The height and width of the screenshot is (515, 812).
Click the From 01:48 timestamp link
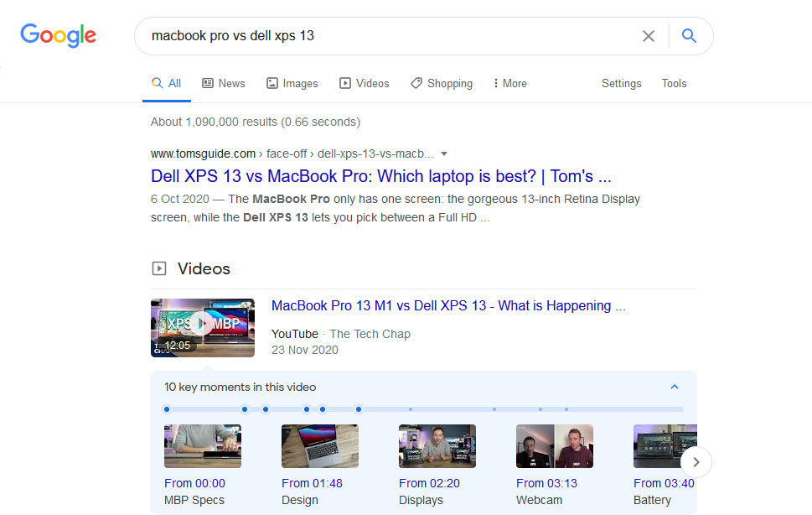[313, 483]
